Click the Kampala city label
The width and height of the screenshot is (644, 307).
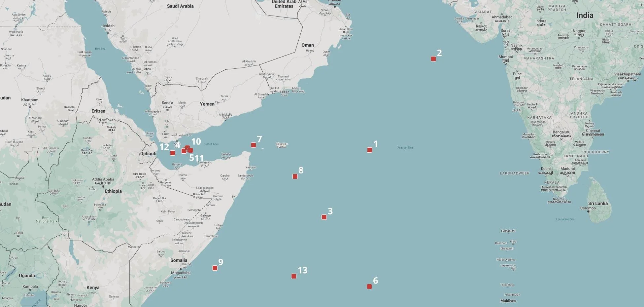[x=30, y=287]
